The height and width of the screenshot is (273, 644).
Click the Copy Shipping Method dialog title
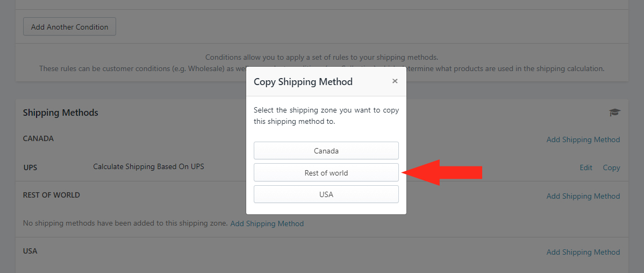click(303, 82)
